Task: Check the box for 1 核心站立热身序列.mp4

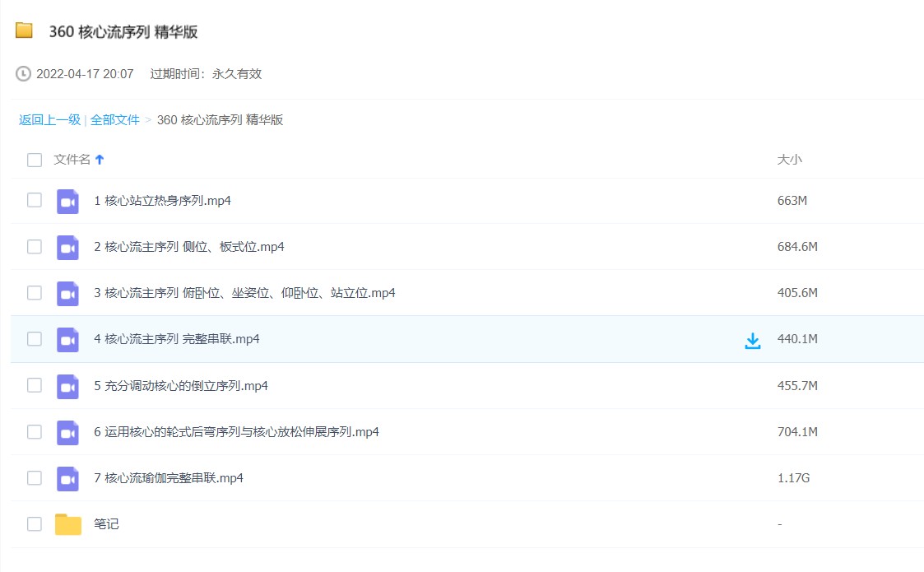Action: (35, 200)
